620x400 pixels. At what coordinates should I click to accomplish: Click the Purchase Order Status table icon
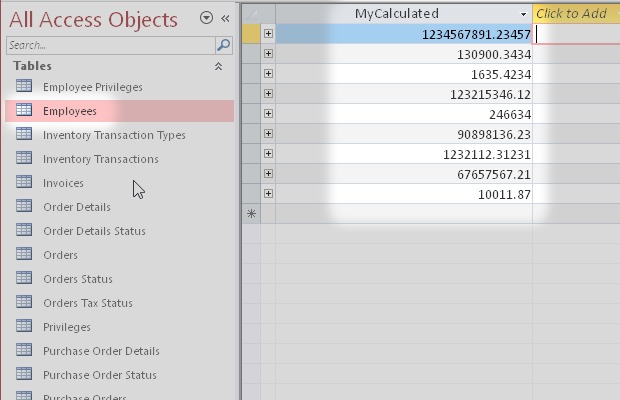click(25, 375)
